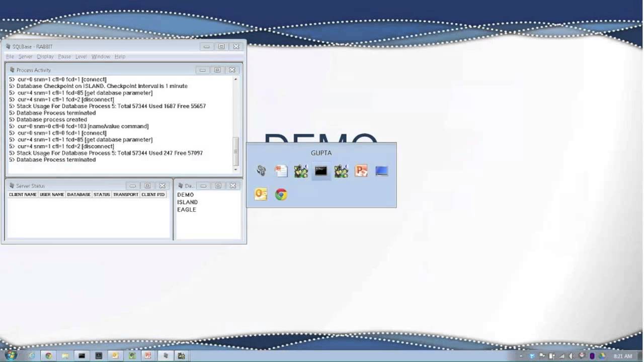Image resolution: width=644 pixels, height=362 pixels.
Task: Click the CLIENT NAME column header
Action: (x=23, y=195)
